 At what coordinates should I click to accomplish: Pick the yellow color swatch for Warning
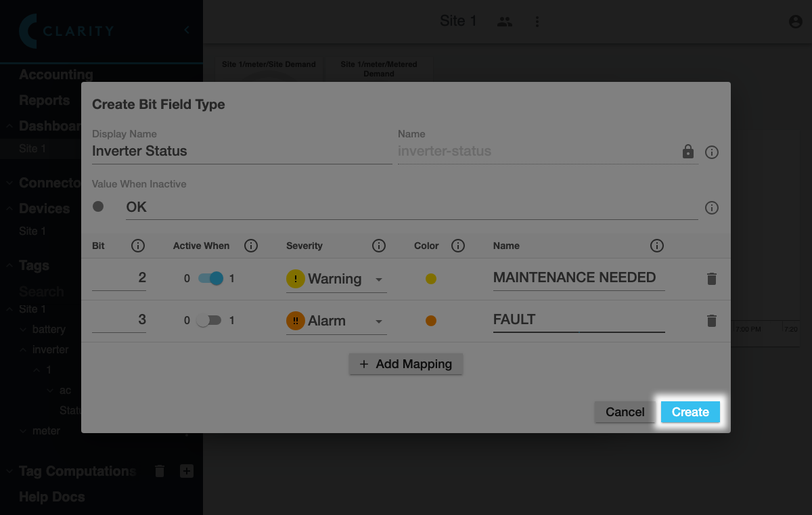tap(430, 279)
